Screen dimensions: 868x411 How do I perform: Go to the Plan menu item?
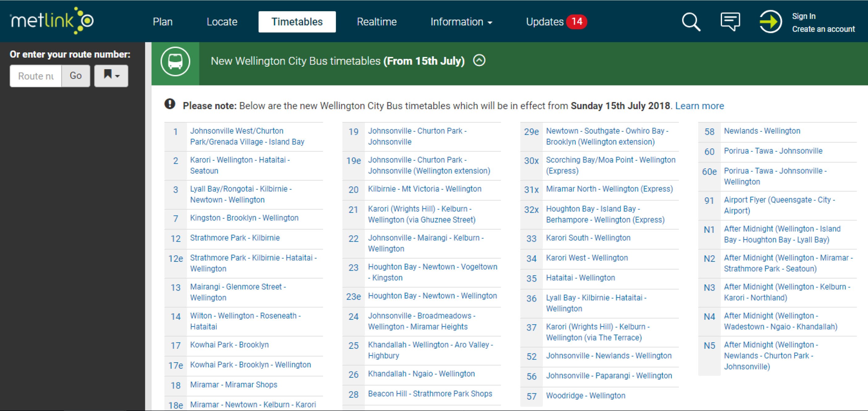pyautogui.click(x=162, y=22)
